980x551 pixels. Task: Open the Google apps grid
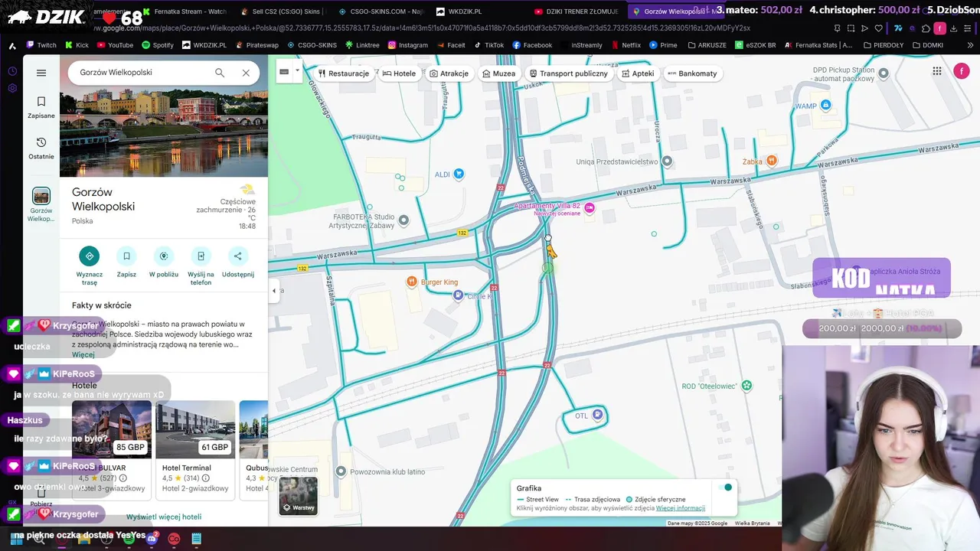pyautogui.click(x=937, y=71)
